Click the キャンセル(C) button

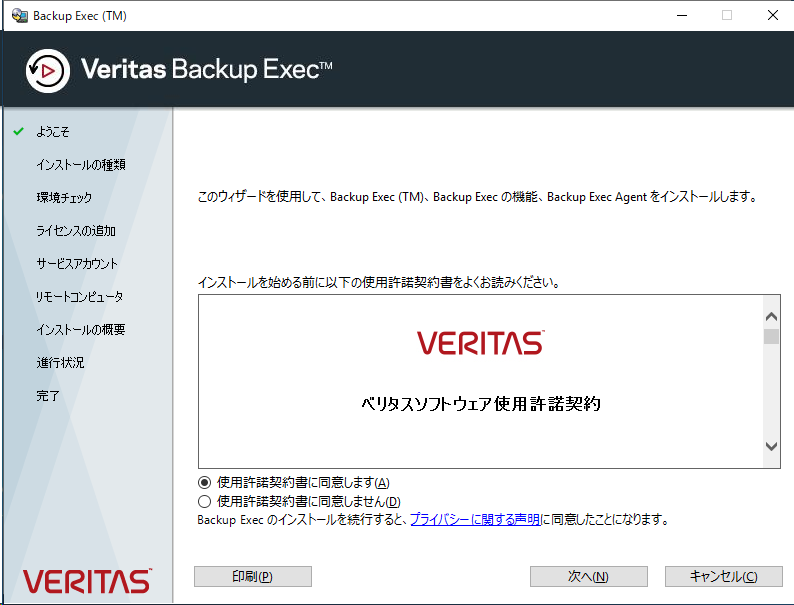click(724, 577)
